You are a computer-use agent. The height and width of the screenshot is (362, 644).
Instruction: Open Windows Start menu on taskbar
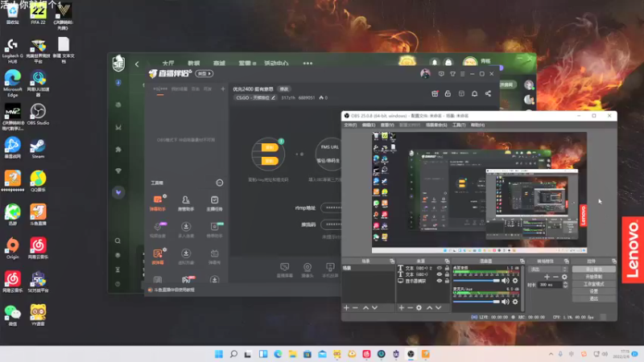(219, 354)
